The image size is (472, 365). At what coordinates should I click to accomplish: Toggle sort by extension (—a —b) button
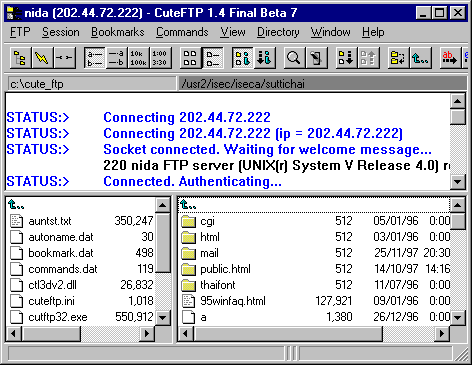[116, 58]
